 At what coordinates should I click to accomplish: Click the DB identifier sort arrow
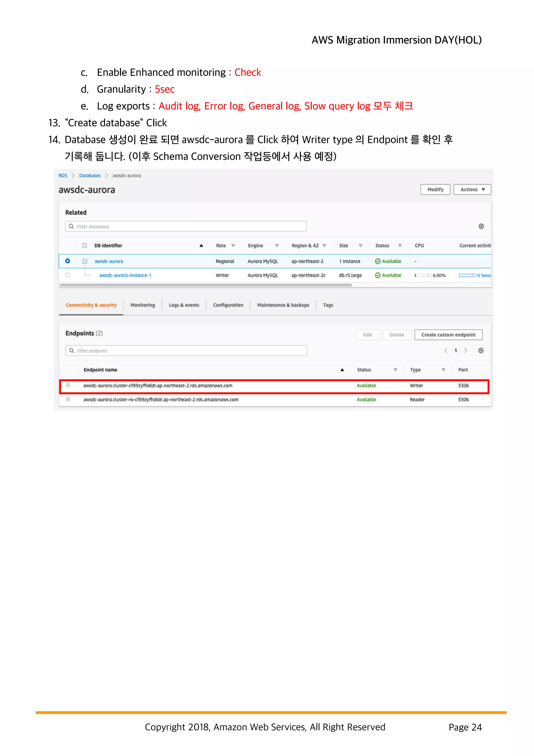pos(201,246)
